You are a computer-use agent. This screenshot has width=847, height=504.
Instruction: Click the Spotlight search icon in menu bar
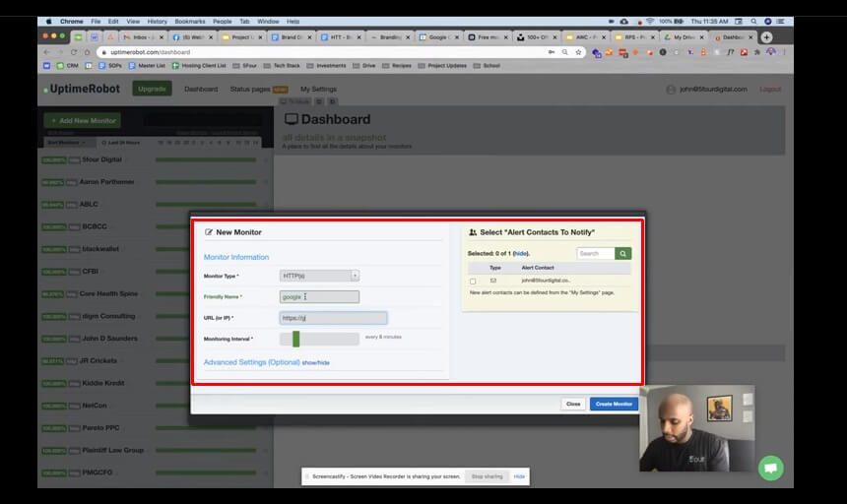pyautogui.click(x=753, y=22)
